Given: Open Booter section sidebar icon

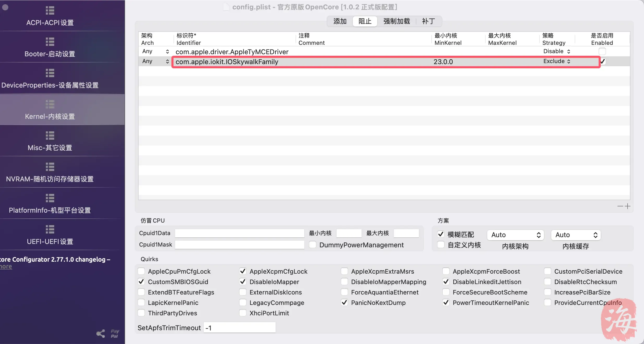Looking at the screenshot, I should 50,42.
